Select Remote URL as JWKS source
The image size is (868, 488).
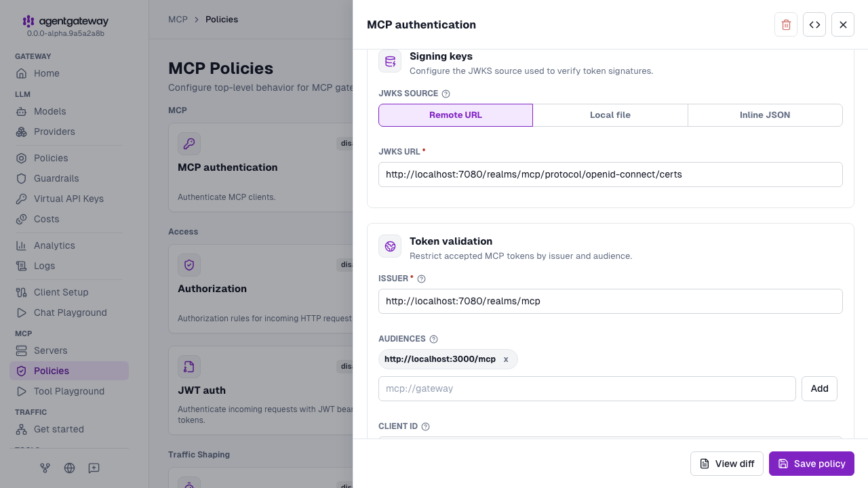click(456, 115)
